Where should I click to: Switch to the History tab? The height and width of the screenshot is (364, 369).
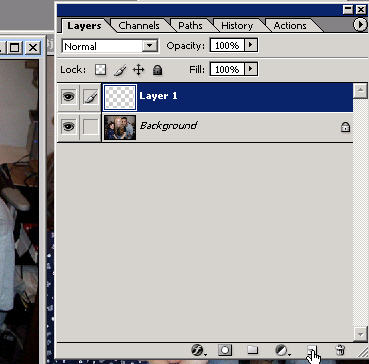click(237, 26)
